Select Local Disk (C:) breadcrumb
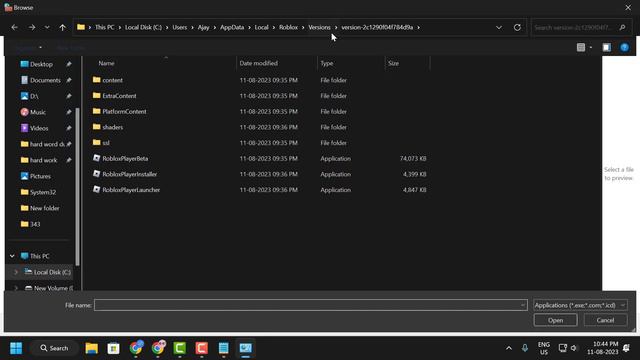 pyautogui.click(x=143, y=27)
